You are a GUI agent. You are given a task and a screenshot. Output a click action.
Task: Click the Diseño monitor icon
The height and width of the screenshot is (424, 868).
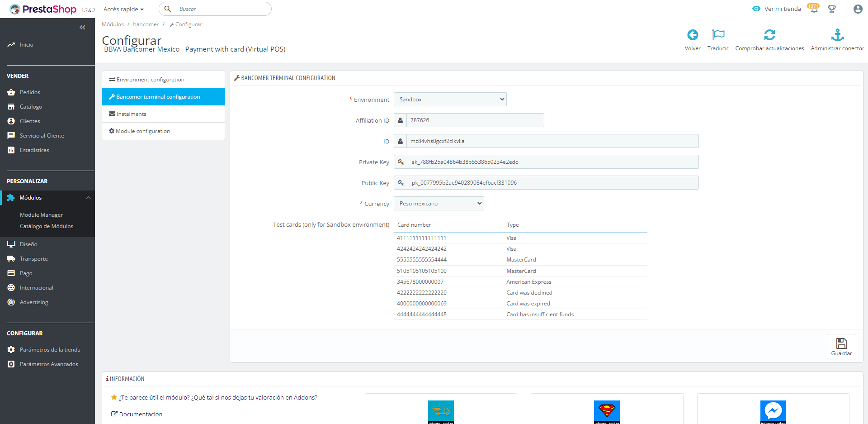coord(11,244)
